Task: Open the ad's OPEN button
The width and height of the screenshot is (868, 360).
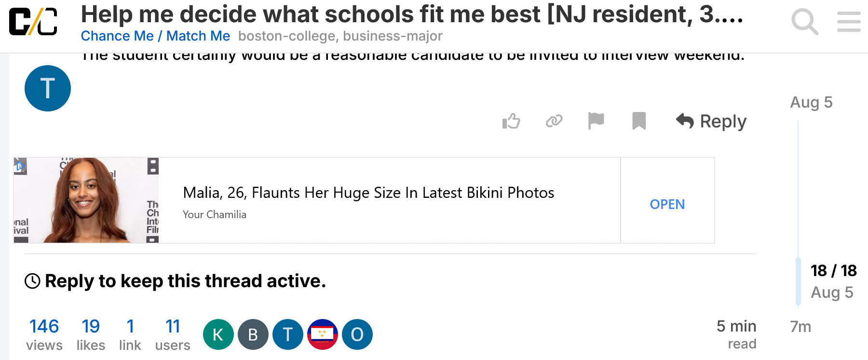Action: pos(667,204)
